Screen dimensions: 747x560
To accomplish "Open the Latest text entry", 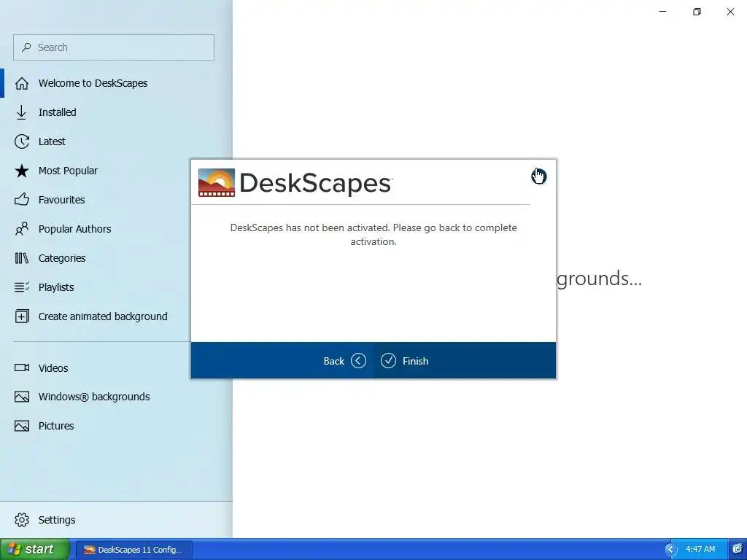I will pyautogui.click(x=52, y=141).
